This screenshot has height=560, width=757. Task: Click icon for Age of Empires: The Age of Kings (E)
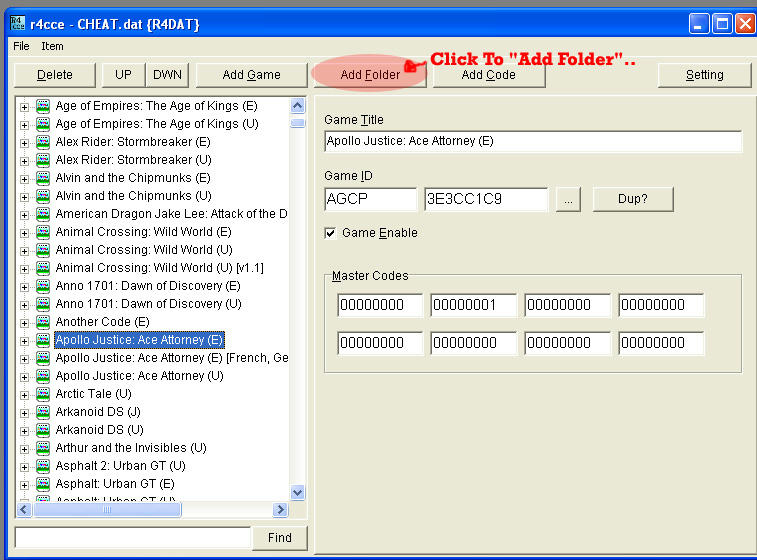tap(43, 106)
